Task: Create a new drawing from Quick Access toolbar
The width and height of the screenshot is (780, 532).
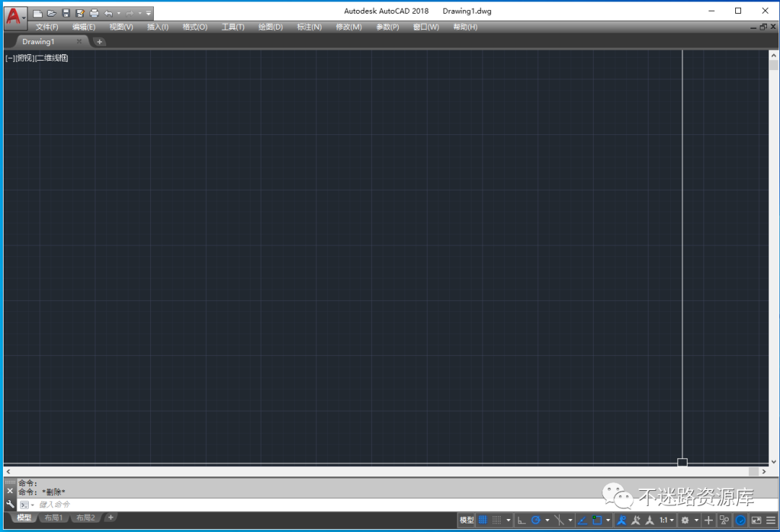Action: click(x=38, y=14)
